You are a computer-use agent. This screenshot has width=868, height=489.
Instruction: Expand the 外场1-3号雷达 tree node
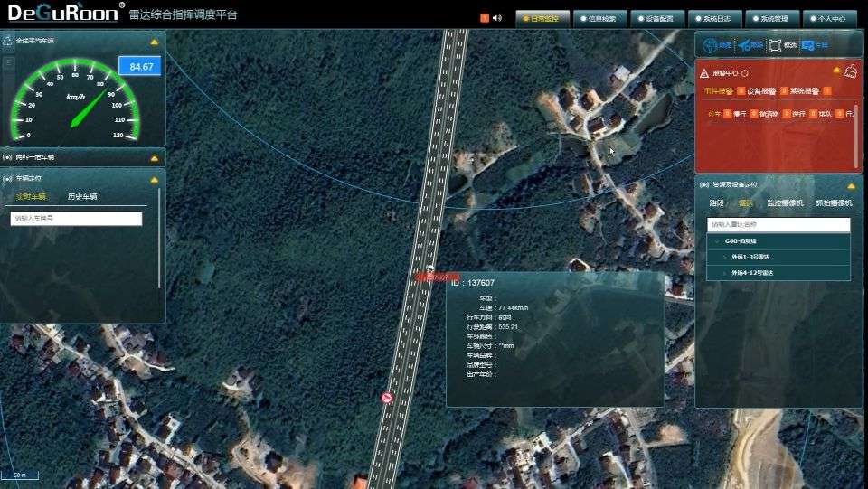point(725,258)
